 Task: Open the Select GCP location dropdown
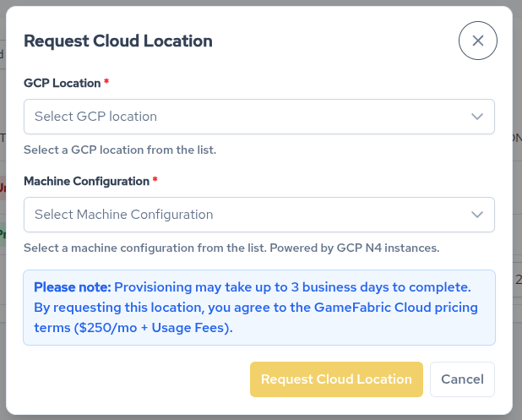point(259,117)
